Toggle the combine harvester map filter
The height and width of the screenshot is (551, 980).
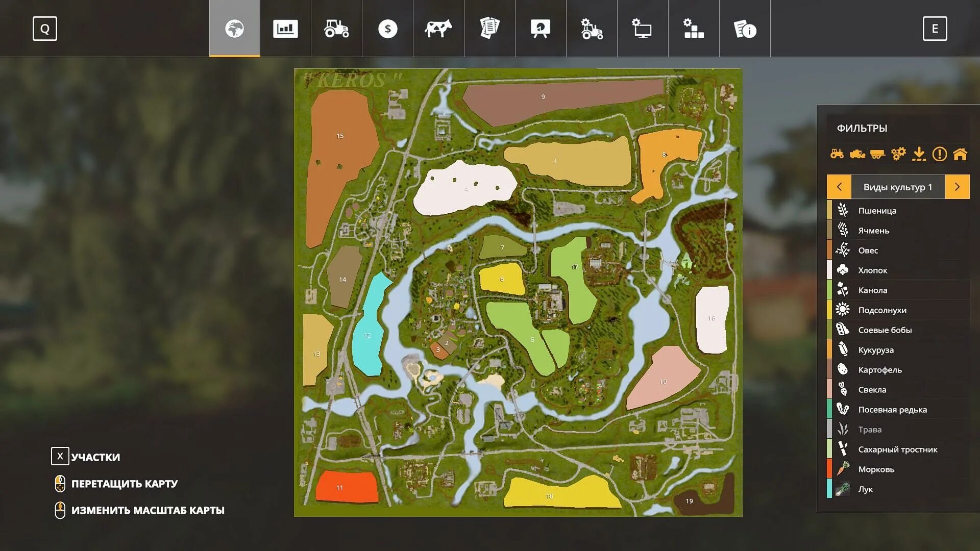coord(857,154)
